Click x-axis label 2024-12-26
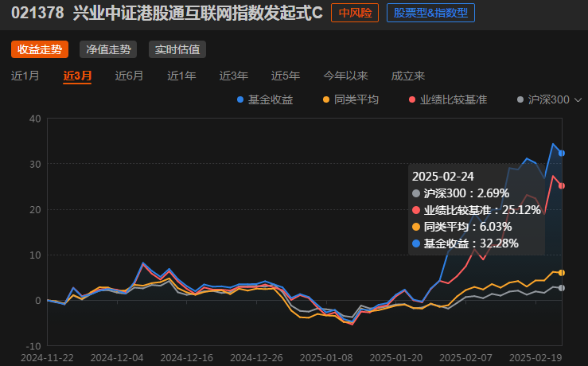This screenshot has height=366, width=588. coord(256,358)
